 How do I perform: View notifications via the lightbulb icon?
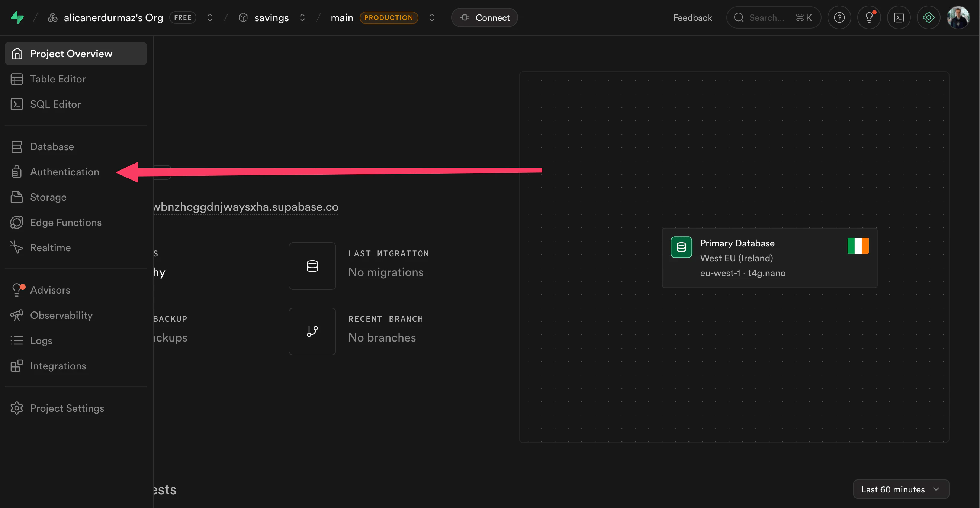click(x=868, y=17)
